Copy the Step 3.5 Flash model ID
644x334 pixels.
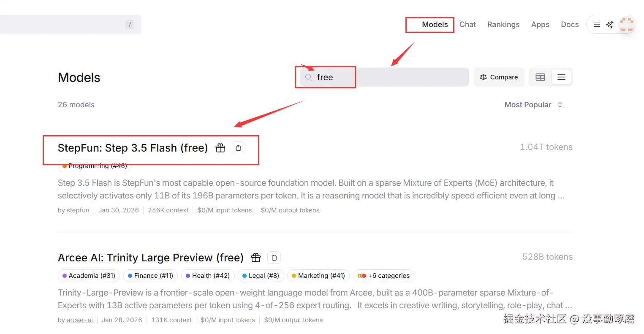[x=238, y=148]
